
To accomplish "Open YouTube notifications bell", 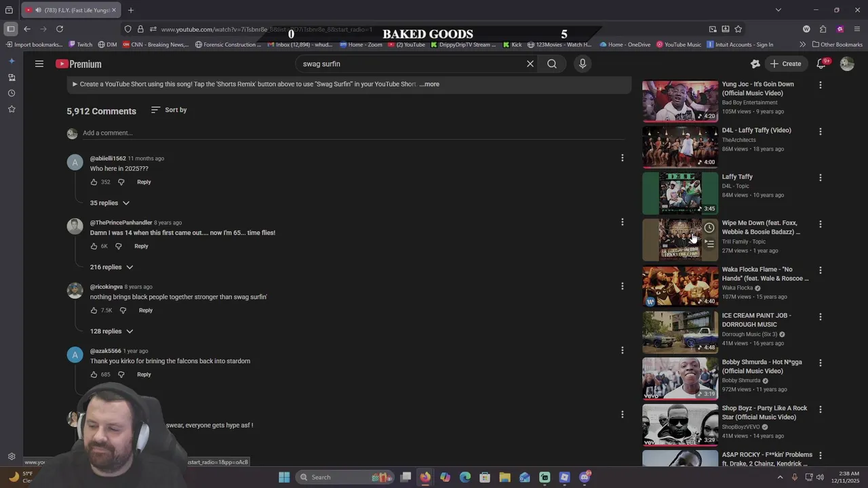I will click(x=821, y=64).
